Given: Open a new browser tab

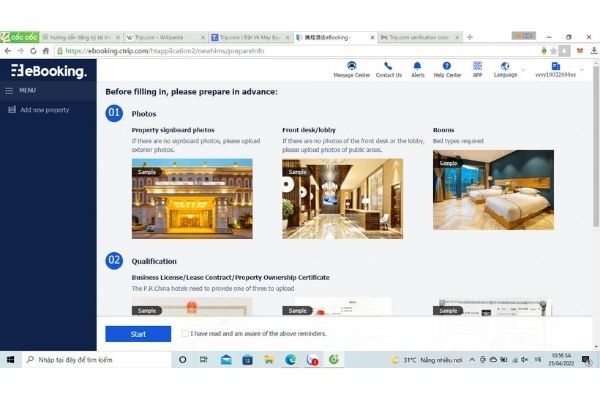Looking at the screenshot, I should pyautogui.click(x=470, y=37).
